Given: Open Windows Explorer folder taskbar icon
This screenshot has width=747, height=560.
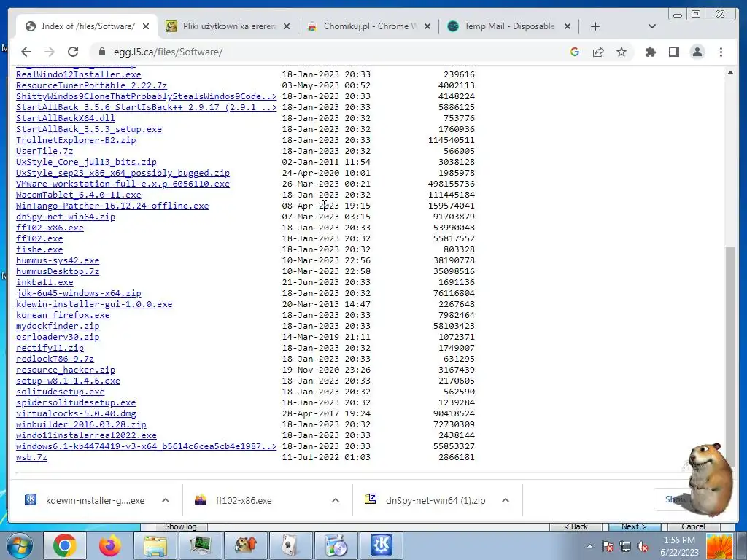Looking at the screenshot, I should click(155, 545).
